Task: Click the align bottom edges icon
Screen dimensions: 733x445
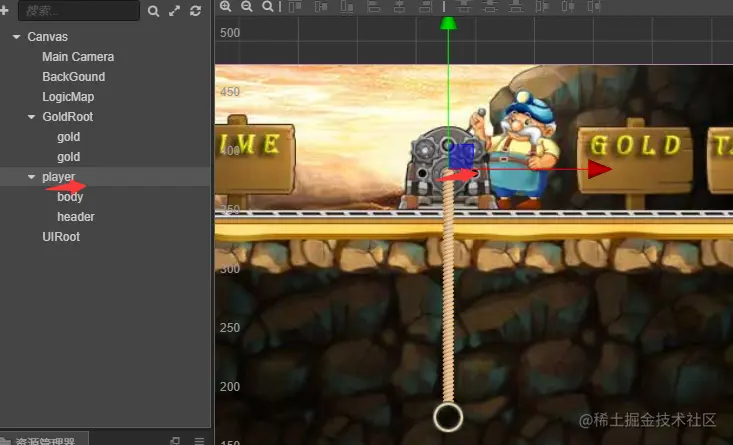Action: tap(347, 6)
